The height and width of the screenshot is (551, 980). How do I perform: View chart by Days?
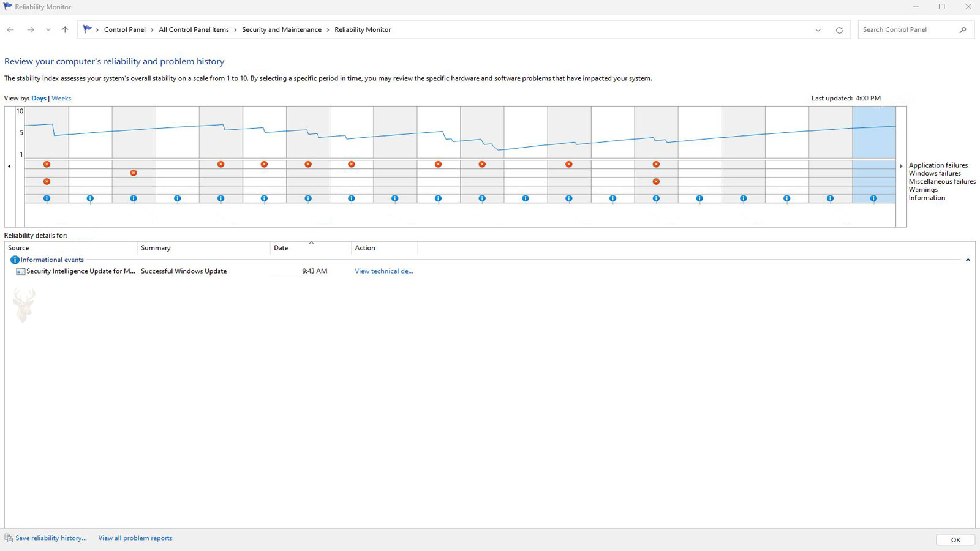39,98
